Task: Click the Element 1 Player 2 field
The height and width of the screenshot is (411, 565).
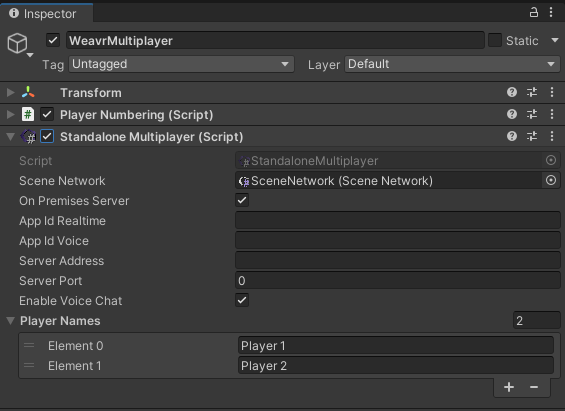Action: [396, 366]
